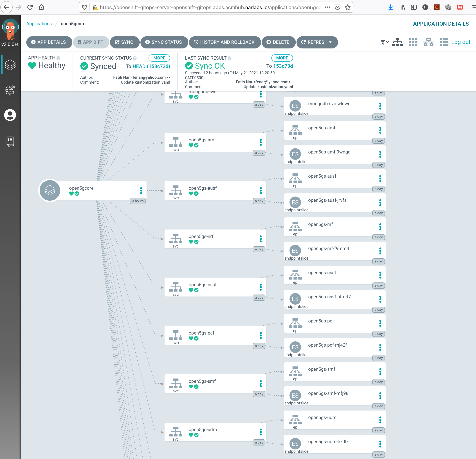Switch to tree view layout icon
This screenshot has width=476, height=459.
click(x=397, y=42)
